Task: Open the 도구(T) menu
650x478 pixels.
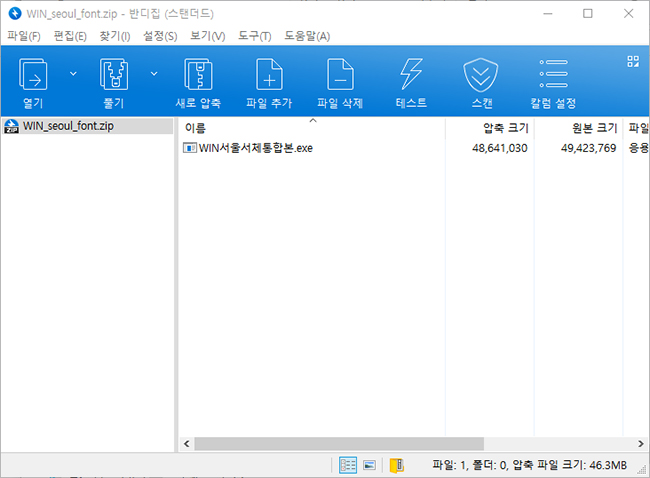Action: click(255, 36)
